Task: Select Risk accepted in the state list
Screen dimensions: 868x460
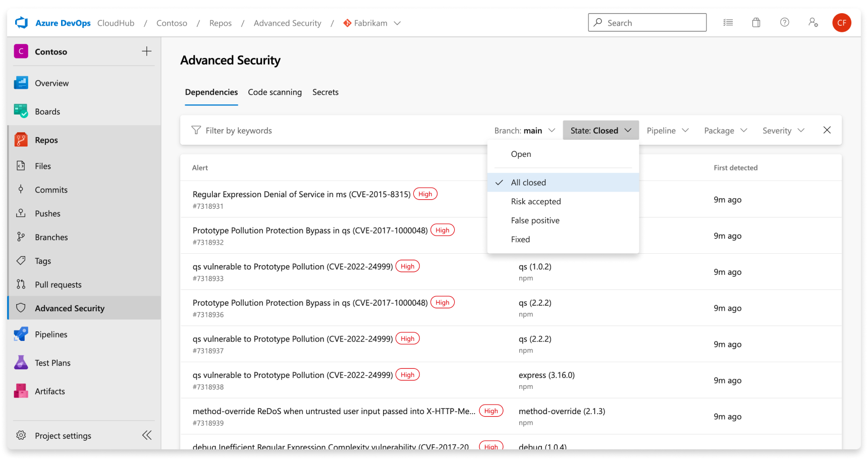Action: pos(536,201)
